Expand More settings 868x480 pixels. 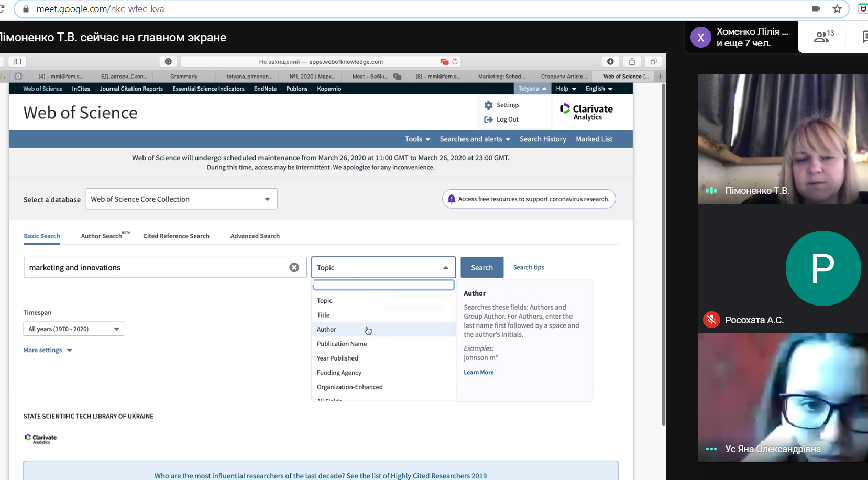point(48,350)
